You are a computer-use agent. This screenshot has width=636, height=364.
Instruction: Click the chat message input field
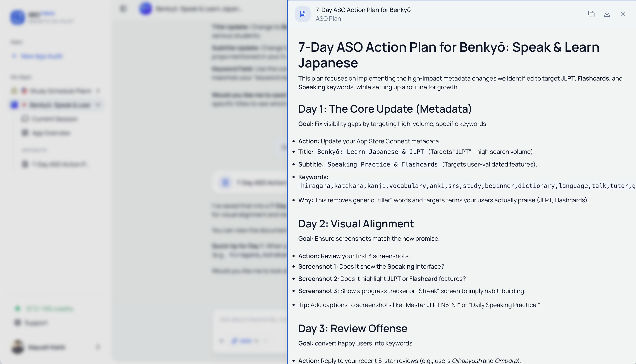tap(250, 319)
